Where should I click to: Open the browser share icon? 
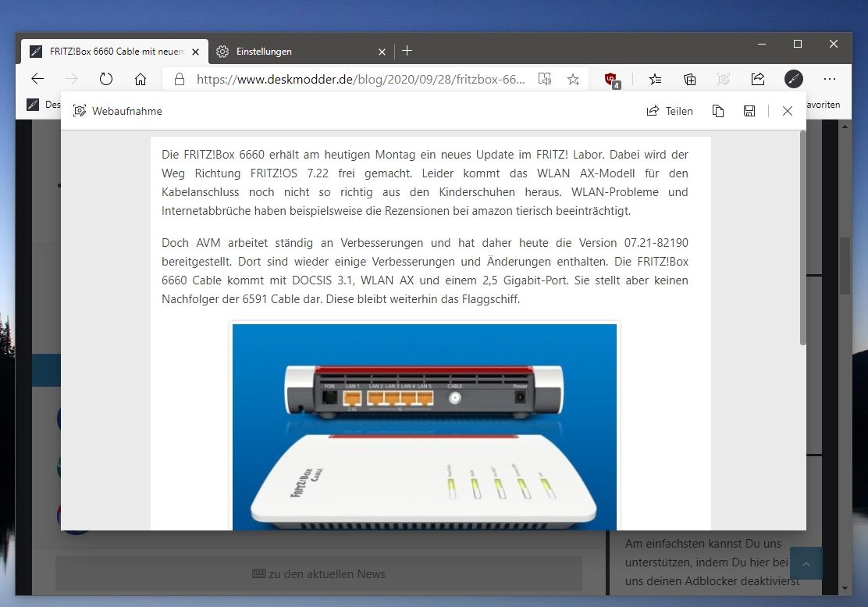point(758,79)
